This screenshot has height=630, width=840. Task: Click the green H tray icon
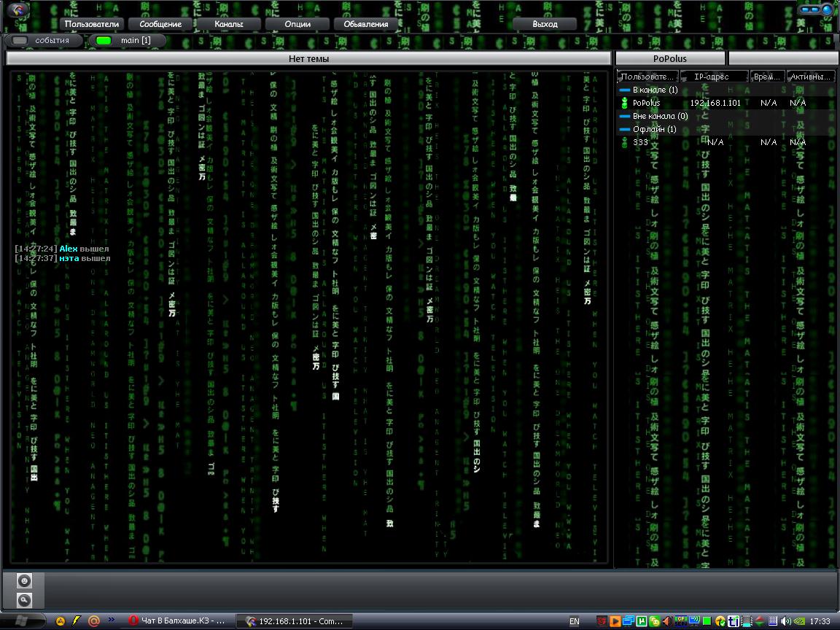[641, 621]
